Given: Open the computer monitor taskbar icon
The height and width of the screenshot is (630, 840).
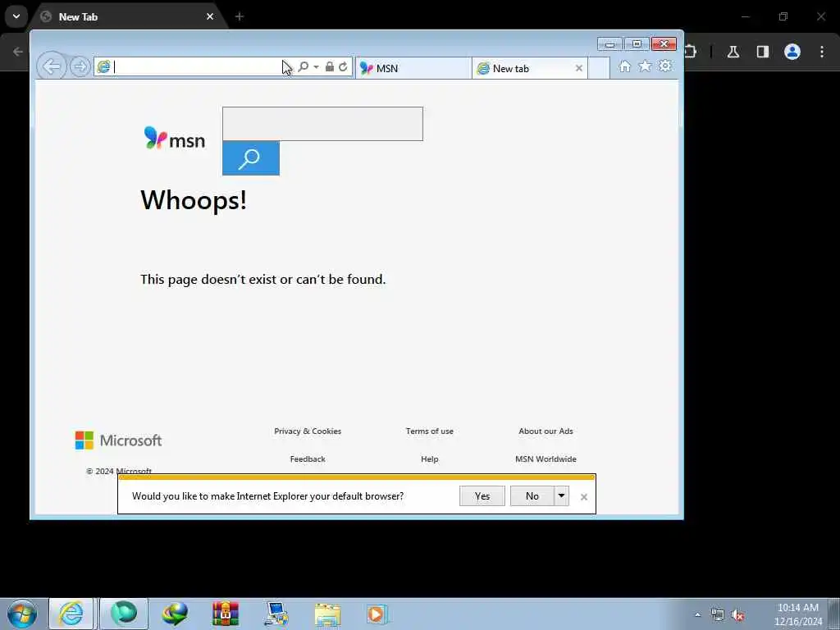Looking at the screenshot, I should [276, 614].
